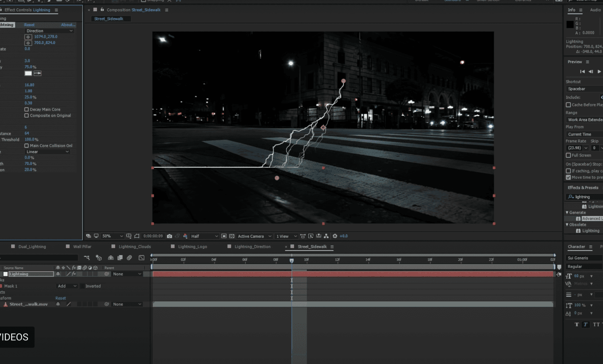Enable Cache Before Playback in Preview panel

tap(569, 104)
